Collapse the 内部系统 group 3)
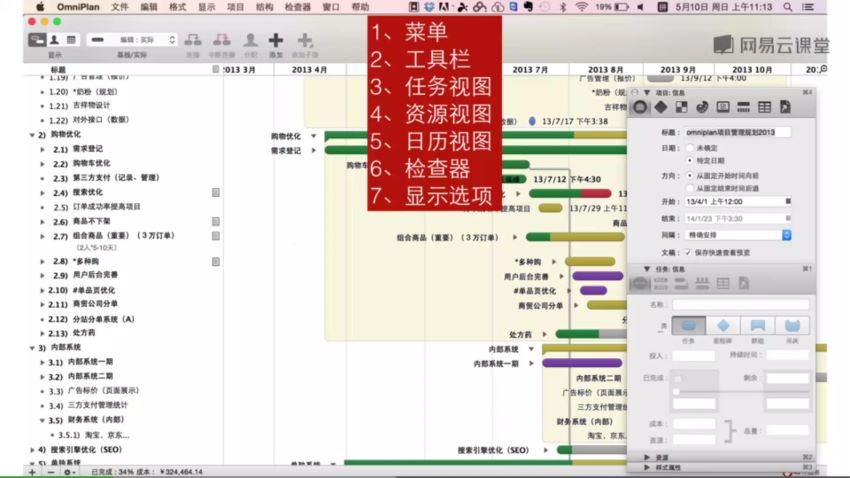 pyautogui.click(x=32, y=348)
